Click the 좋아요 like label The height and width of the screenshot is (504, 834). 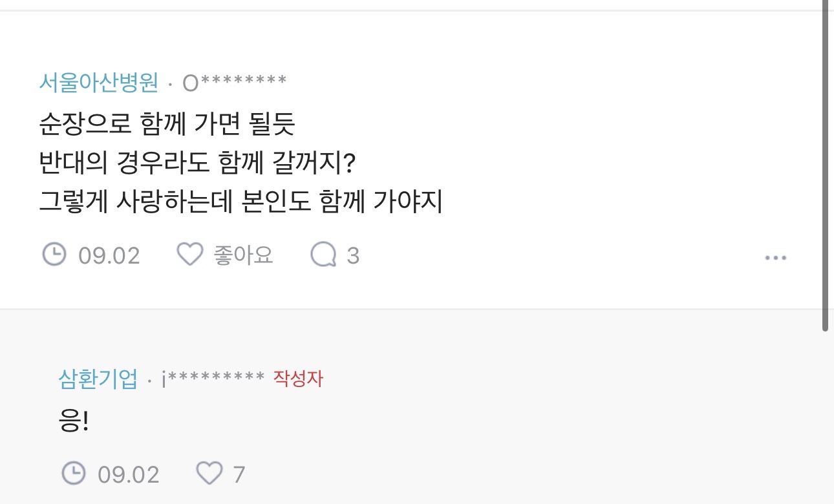[243, 255]
